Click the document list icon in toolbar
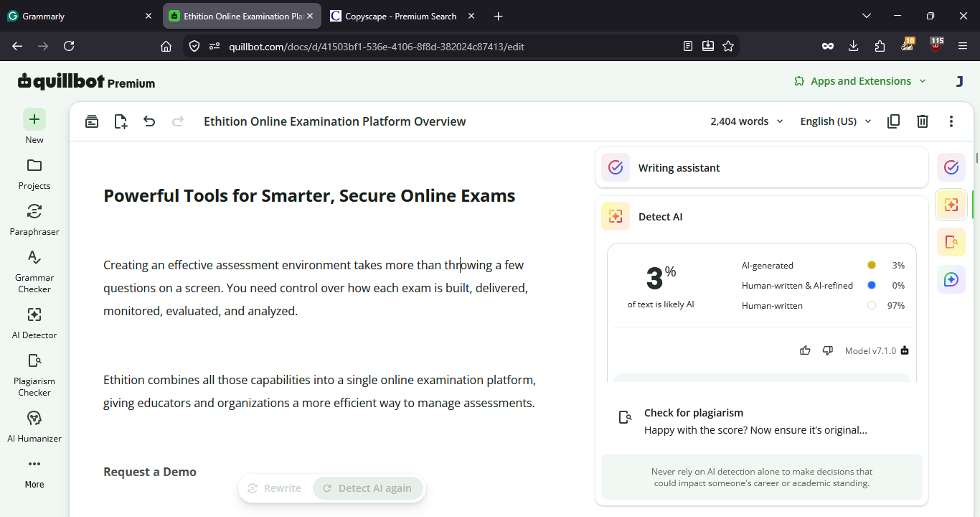The height and width of the screenshot is (517, 980). [92, 121]
